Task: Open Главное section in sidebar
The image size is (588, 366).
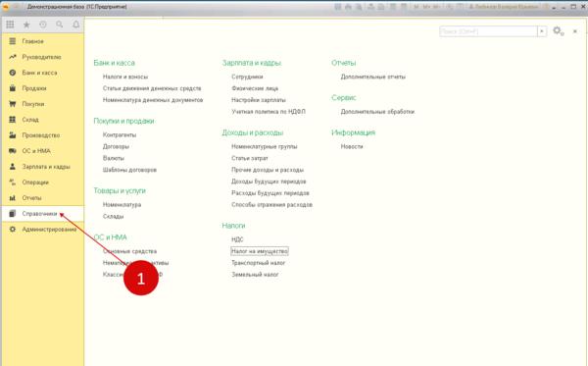Action: click(32, 41)
